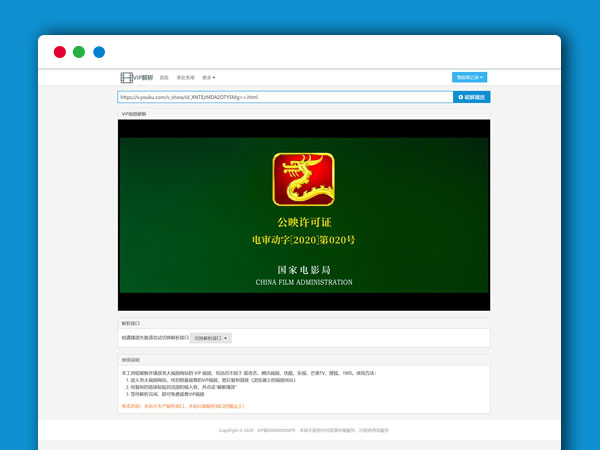Click the 解析接口 panel heading

130,323
